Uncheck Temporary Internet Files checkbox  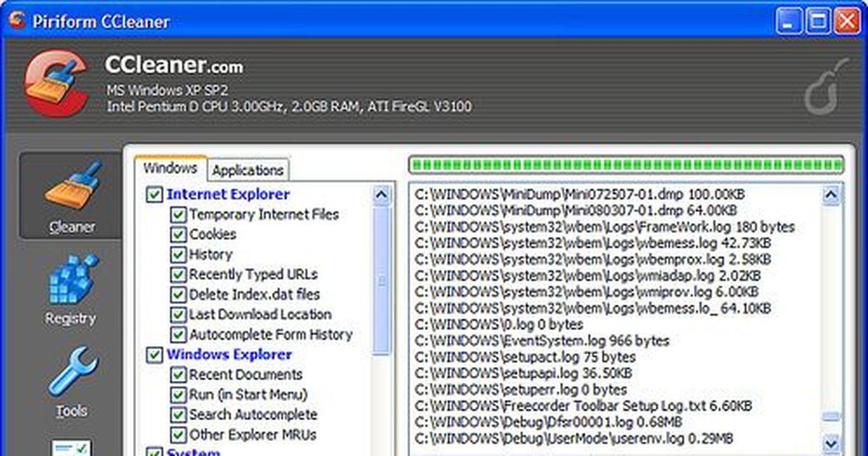pyautogui.click(x=177, y=215)
